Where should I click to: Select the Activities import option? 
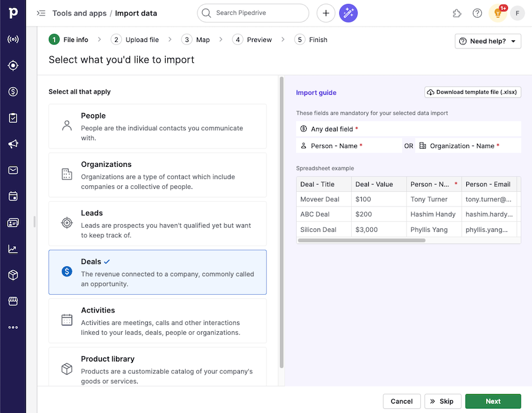point(157,321)
